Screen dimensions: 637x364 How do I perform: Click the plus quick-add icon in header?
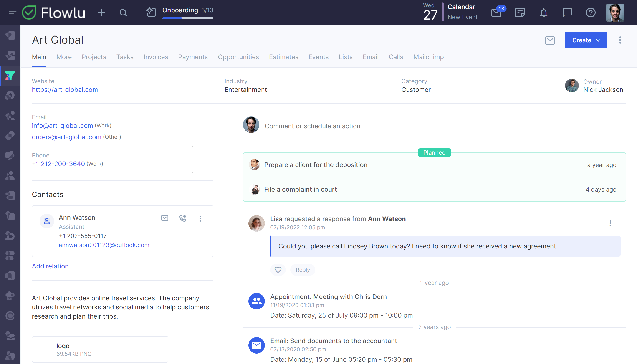(101, 13)
